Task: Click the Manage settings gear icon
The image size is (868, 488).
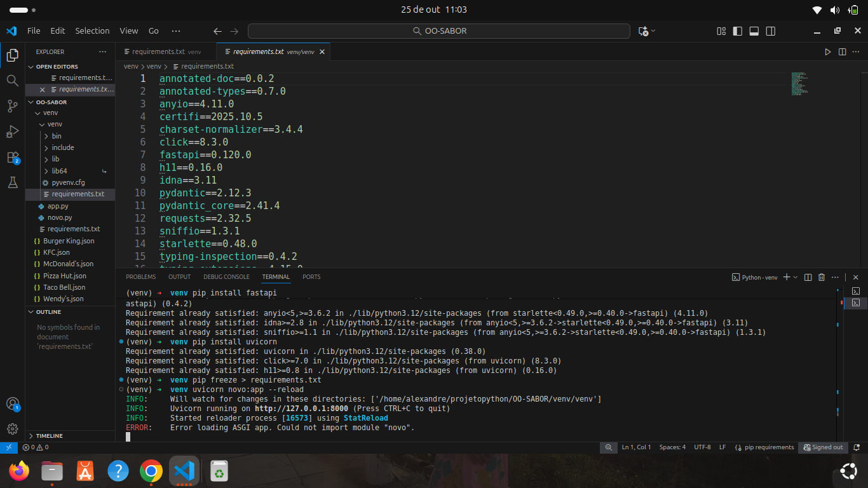Action: (12, 429)
